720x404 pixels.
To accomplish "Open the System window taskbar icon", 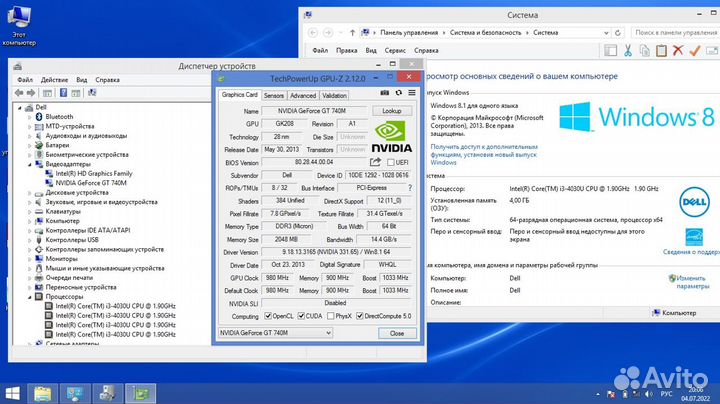I will (x=75, y=393).
